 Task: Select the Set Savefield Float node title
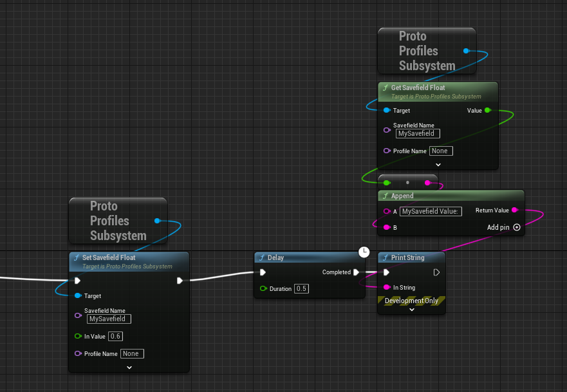[x=109, y=257]
